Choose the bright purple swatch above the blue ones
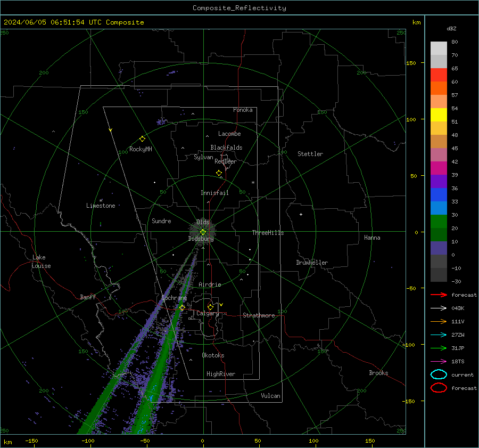This screenshot has height=448, width=479. (439, 181)
